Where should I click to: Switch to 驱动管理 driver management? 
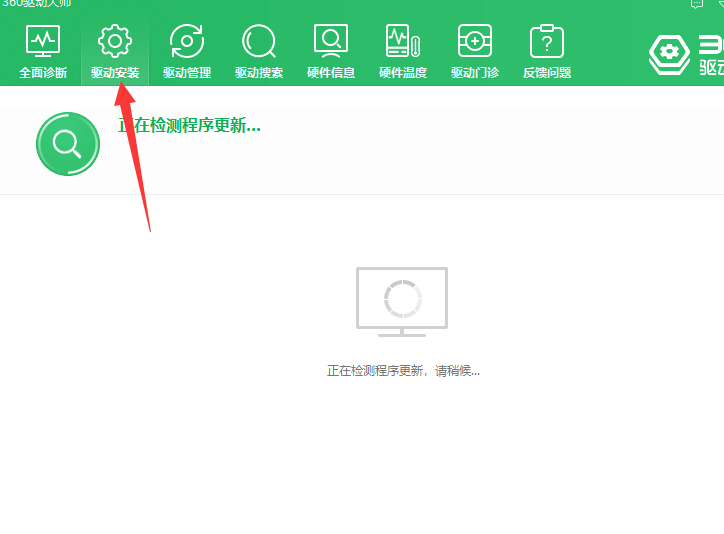pyautogui.click(x=187, y=52)
